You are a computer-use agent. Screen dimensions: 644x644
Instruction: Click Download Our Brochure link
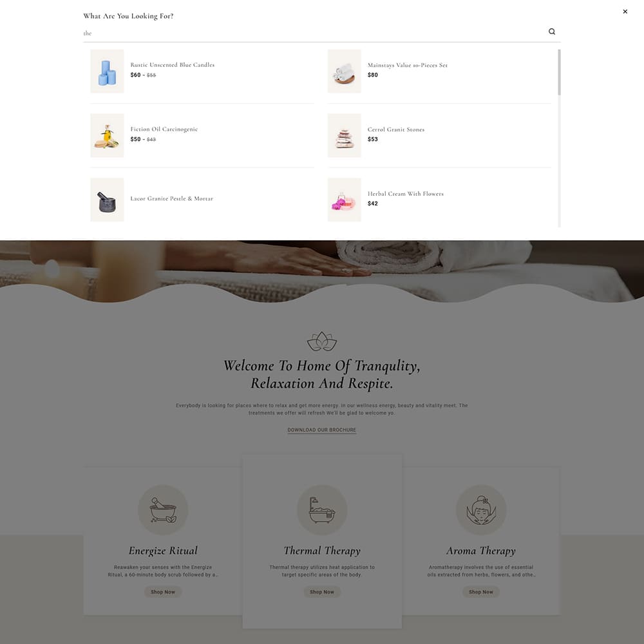(321, 430)
